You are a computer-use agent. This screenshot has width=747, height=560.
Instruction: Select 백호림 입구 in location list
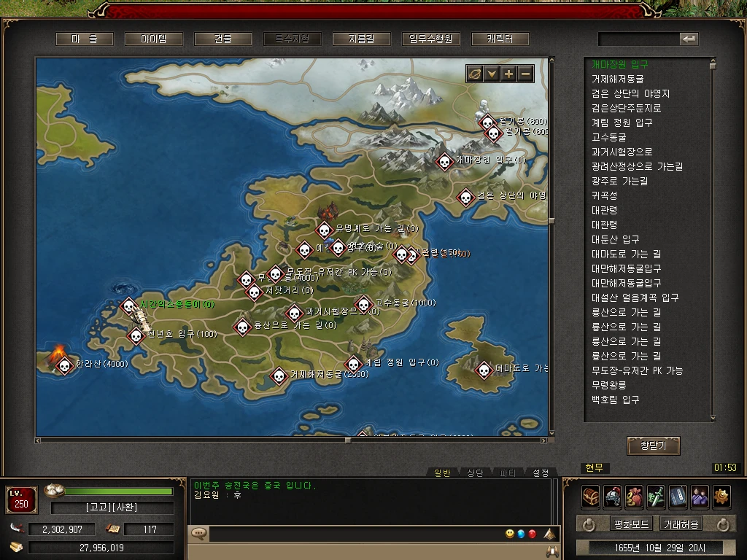tap(615, 400)
